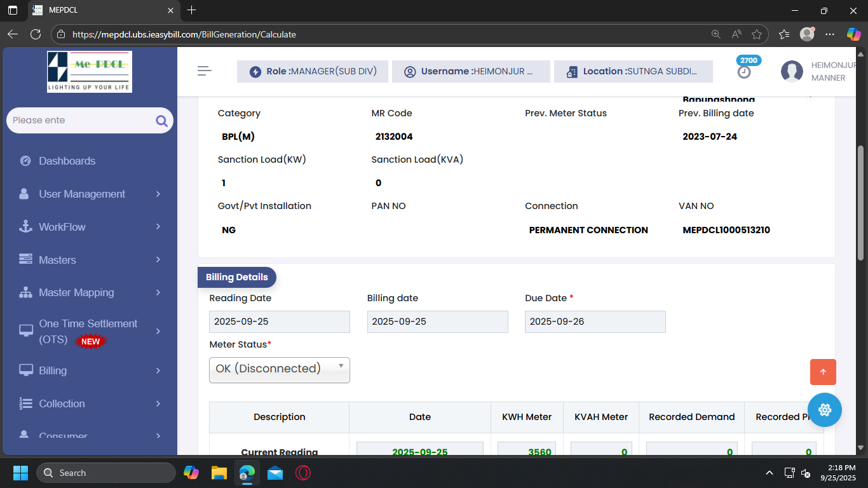Click the MR Code value 2132004
Screen dimensions: 868x488
point(394,137)
